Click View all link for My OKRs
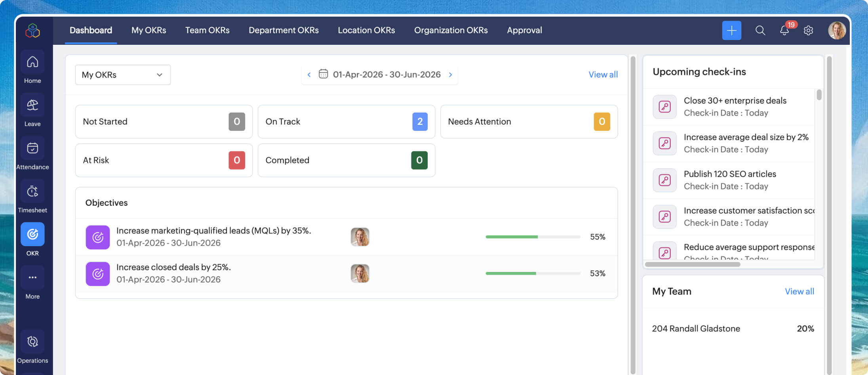This screenshot has width=868, height=375. point(603,75)
